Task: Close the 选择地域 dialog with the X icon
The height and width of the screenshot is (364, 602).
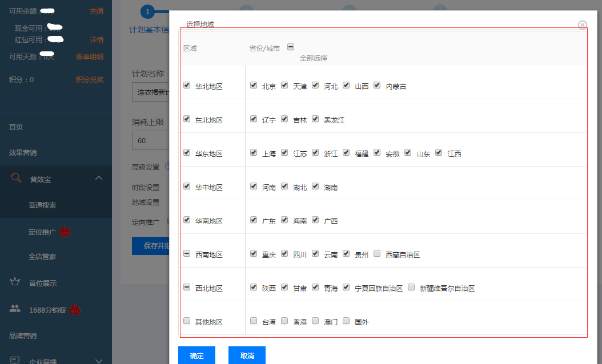Action: tap(582, 25)
